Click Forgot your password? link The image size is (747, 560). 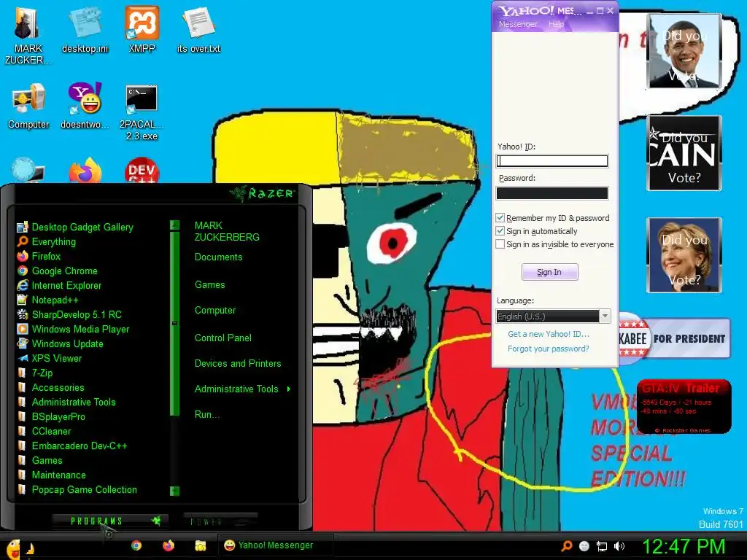[x=549, y=349]
